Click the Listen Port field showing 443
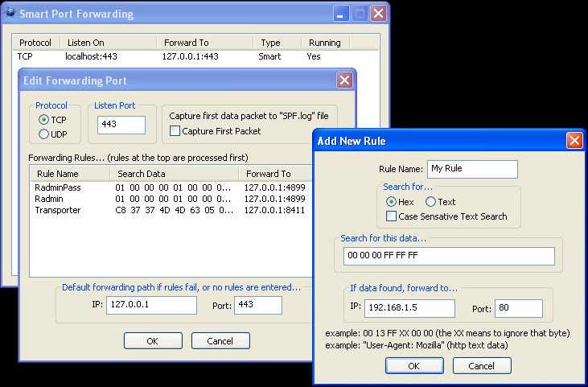Viewport: 588px width, 387px height. pos(121,125)
